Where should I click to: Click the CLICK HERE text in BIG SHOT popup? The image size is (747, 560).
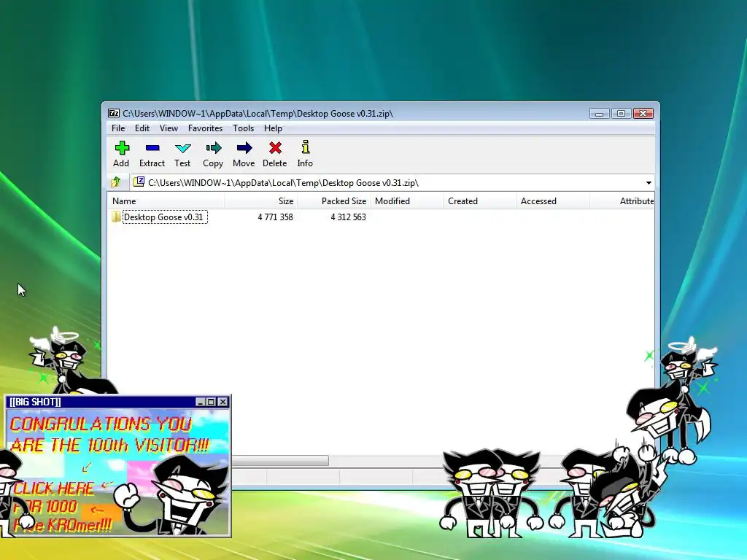pyautogui.click(x=53, y=488)
